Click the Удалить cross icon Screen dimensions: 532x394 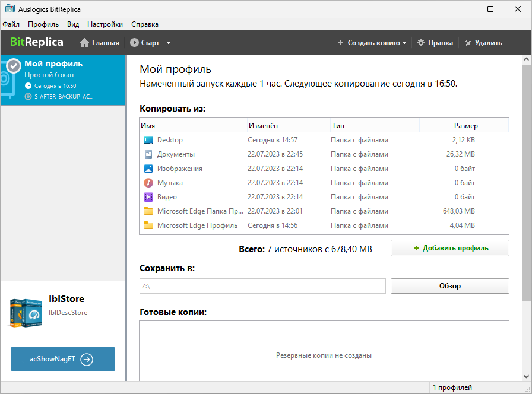(468, 43)
